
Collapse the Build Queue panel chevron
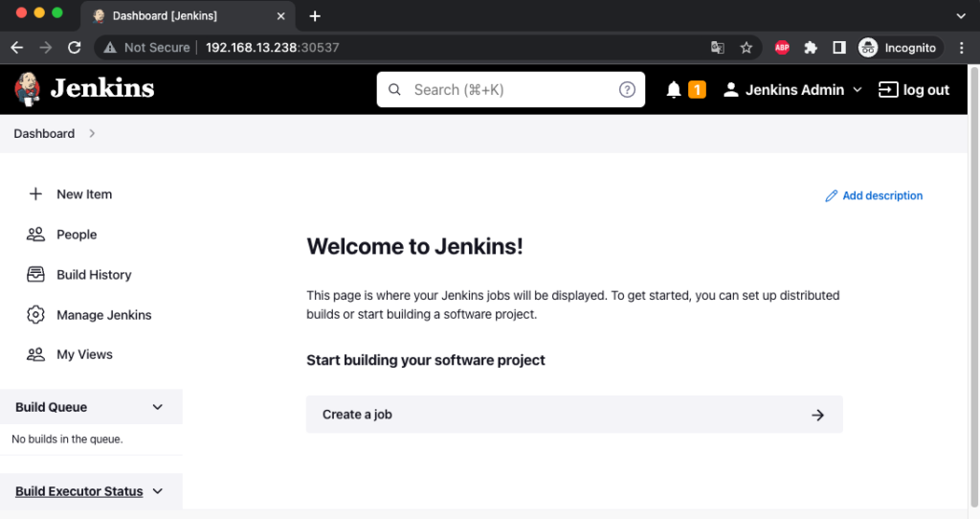coord(158,407)
